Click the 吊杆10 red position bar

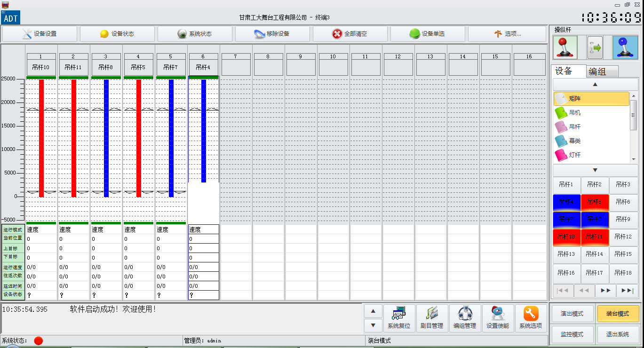click(x=41, y=138)
